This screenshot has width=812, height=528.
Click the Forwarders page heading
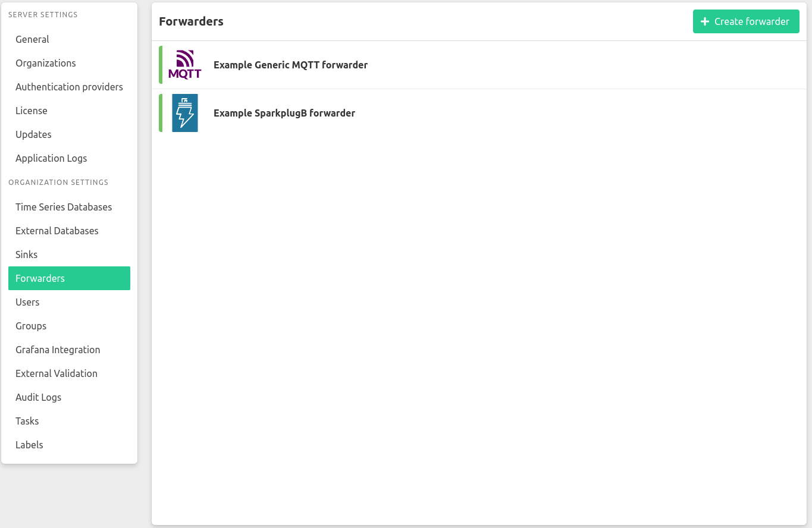(x=191, y=21)
